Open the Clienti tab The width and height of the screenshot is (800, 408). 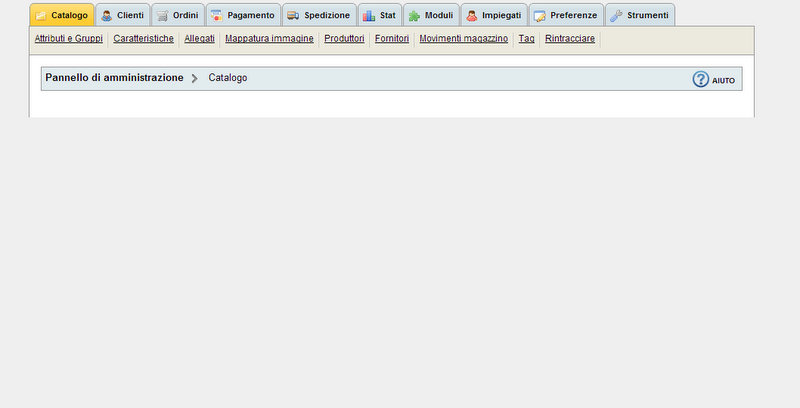pyautogui.click(x=123, y=15)
